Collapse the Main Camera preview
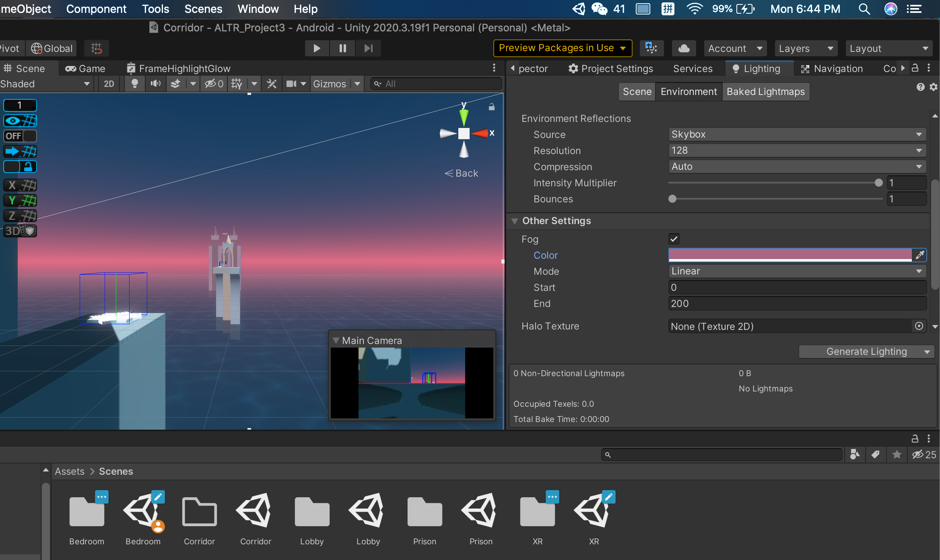 point(336,340)
